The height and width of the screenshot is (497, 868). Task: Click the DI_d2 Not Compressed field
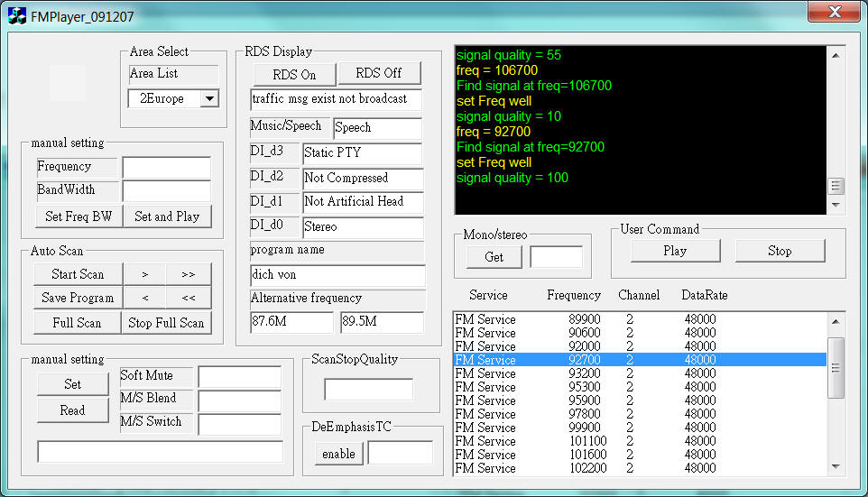coord(363,179)
